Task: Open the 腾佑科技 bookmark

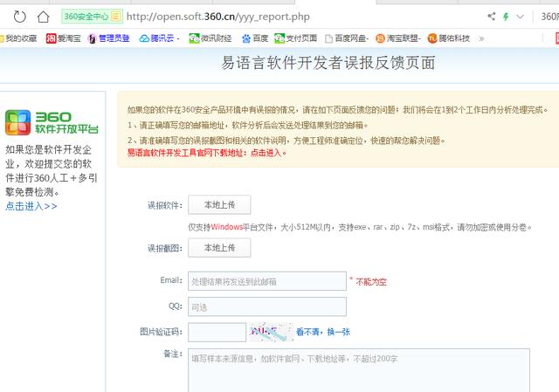Action: point(448,38)
